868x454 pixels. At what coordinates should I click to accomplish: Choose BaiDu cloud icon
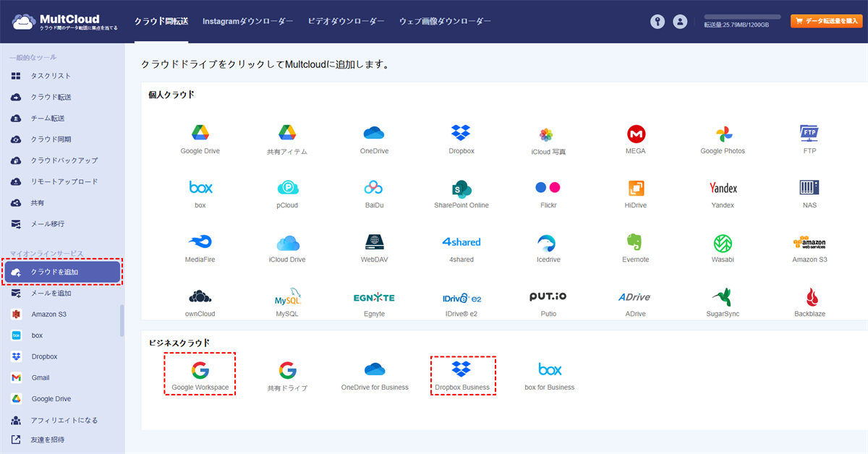pyautogui.click(x=373, y=188)
